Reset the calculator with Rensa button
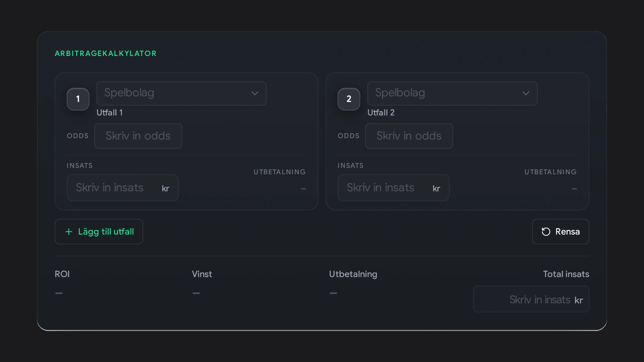 tap(560, 232)
